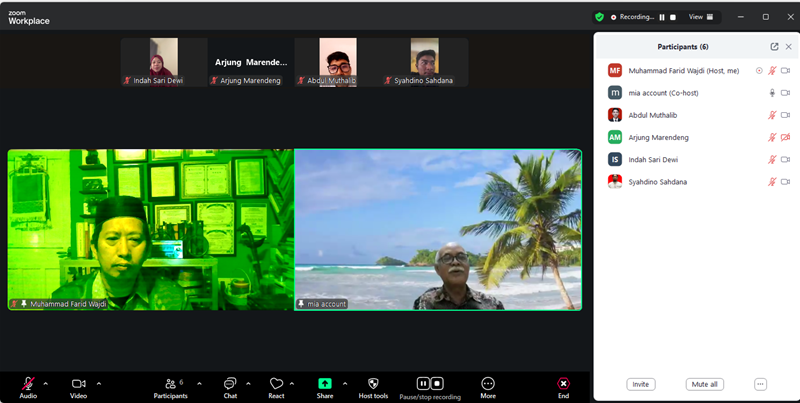The image size is (800, 403).
Task: Pause recording from top indicator bar
Action: tap(662, 17)
